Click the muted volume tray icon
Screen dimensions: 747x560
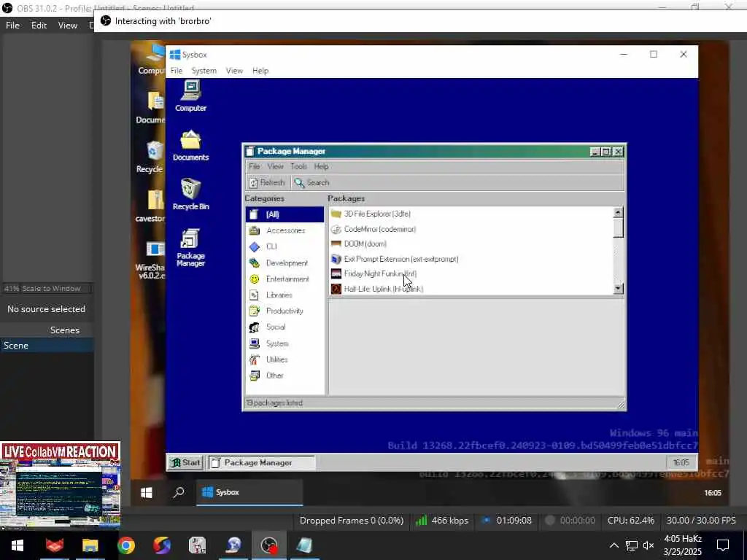649,545
